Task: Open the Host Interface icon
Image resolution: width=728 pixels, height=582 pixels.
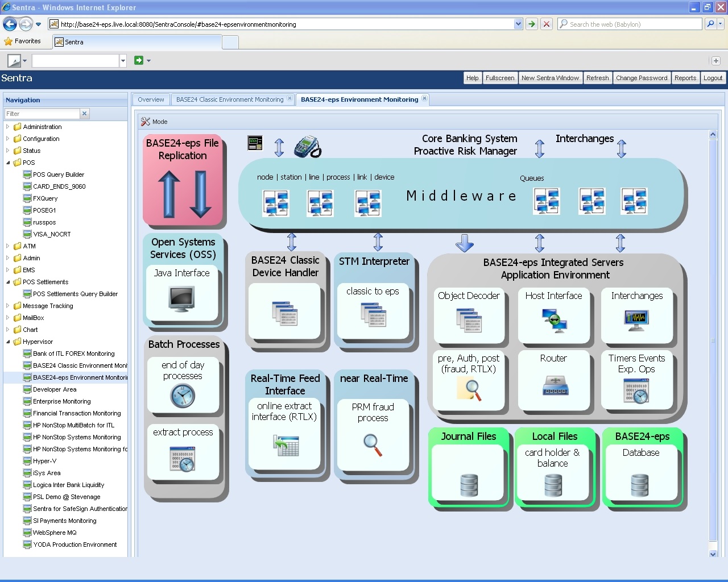Action: click(x=554, y=321)
